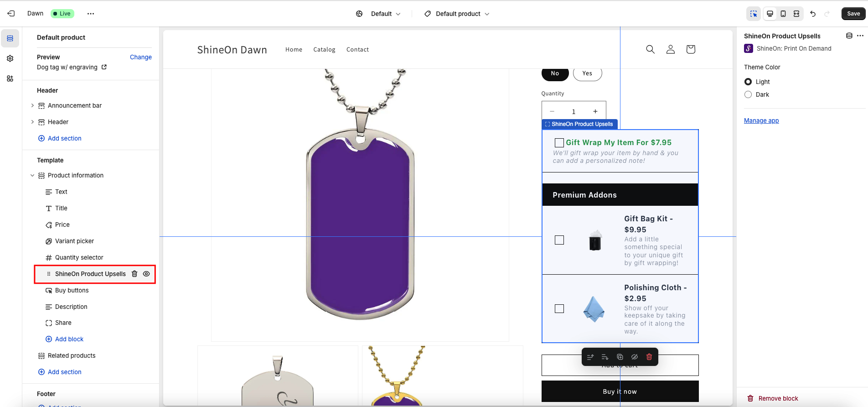Open Dog tag preview external link icon

(104, 67)
